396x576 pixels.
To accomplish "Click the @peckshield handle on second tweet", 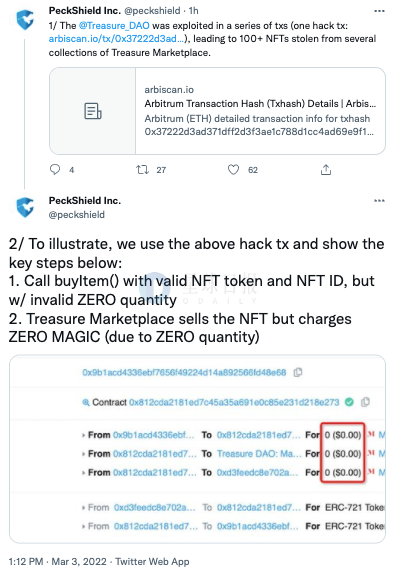I will coord(77,215).
